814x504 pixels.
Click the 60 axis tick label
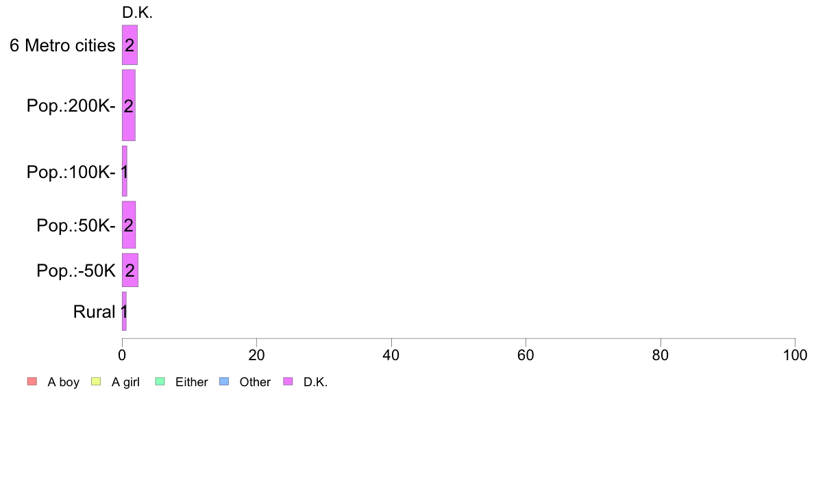pos(526,355)
